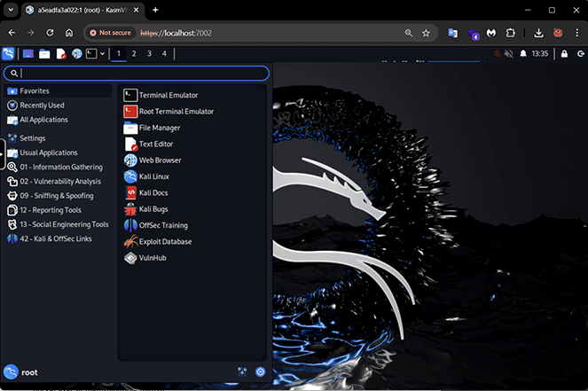The width and height of the screenshot is (588, 391).
Task: Select the All Applications category
Action: pyautogui.click(x=43, y=120)
